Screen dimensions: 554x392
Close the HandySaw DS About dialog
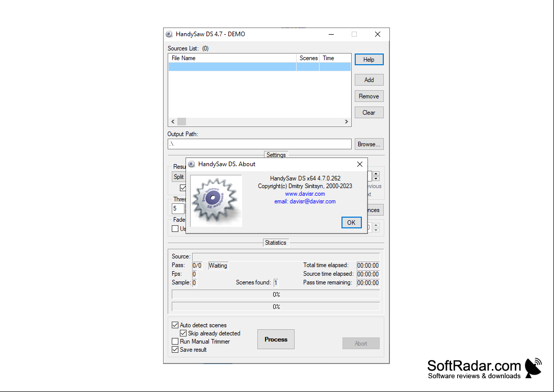point(360,164)
